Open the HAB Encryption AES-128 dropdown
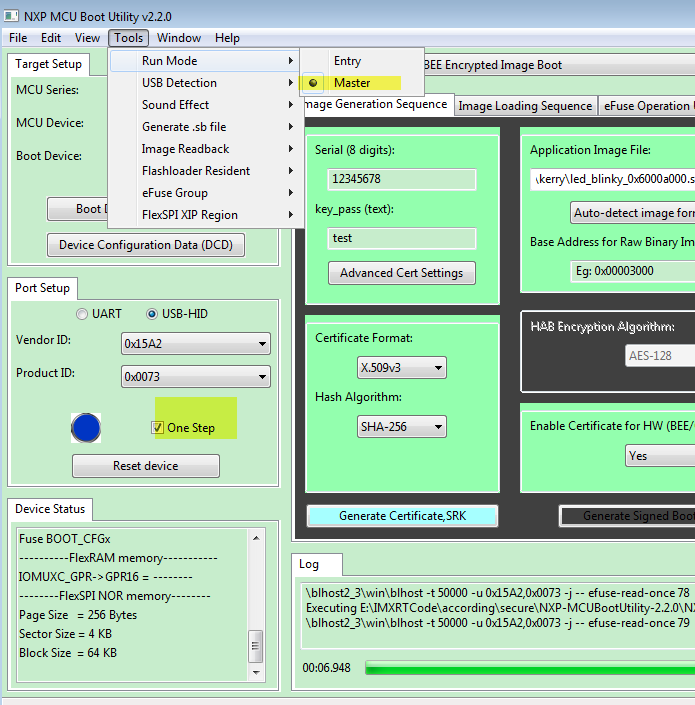695x705 pixels. point(660,356)
